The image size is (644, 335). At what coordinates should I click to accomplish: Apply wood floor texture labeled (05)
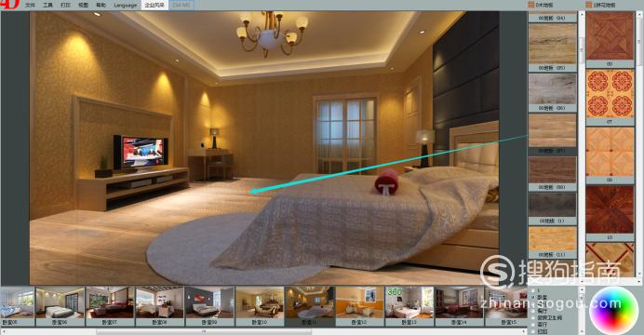[x=553, y=44]
